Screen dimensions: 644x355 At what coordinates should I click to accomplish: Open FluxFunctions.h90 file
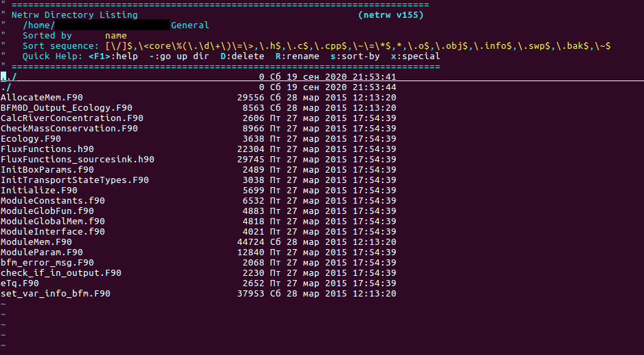tap(47, 149)
